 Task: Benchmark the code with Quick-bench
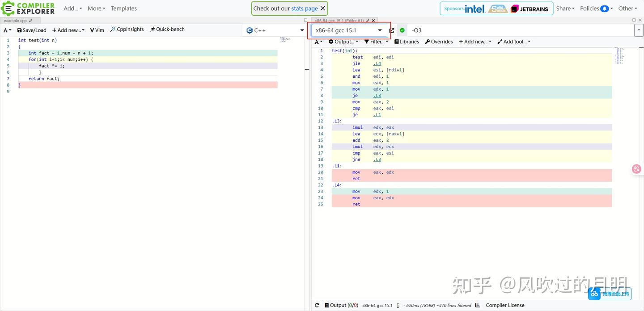(167, 29)
